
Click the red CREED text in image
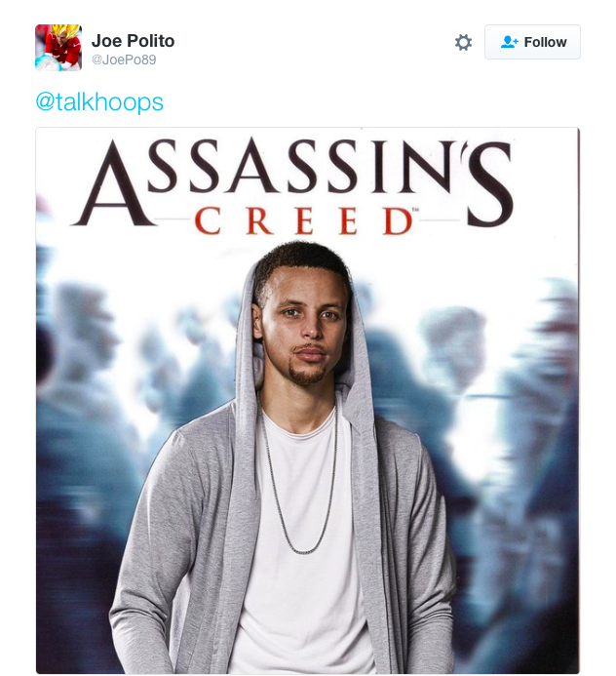(x=305, y=220)
